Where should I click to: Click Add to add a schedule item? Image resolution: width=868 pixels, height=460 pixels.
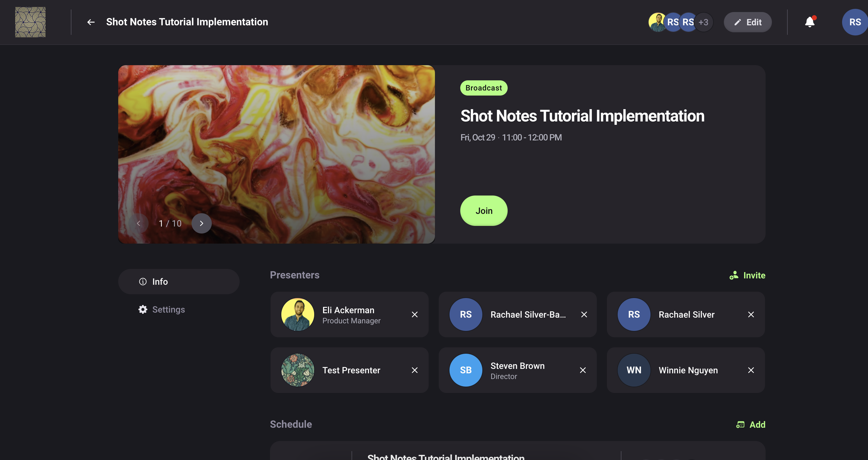751,425
